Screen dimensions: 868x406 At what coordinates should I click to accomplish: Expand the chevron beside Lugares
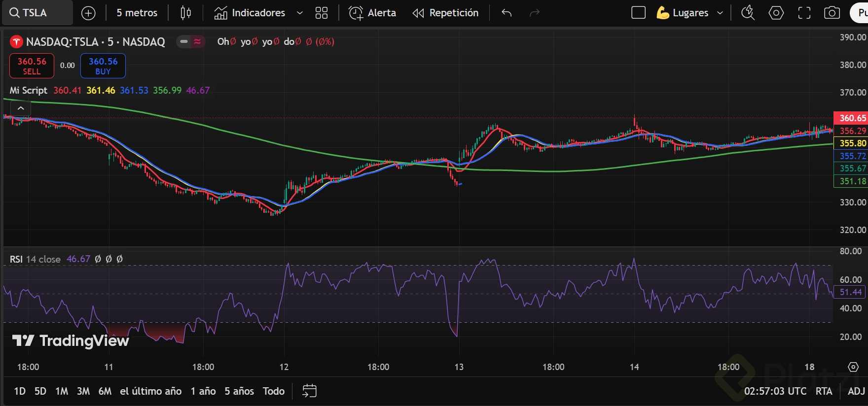pyautogui.click(x=720, y=13)
